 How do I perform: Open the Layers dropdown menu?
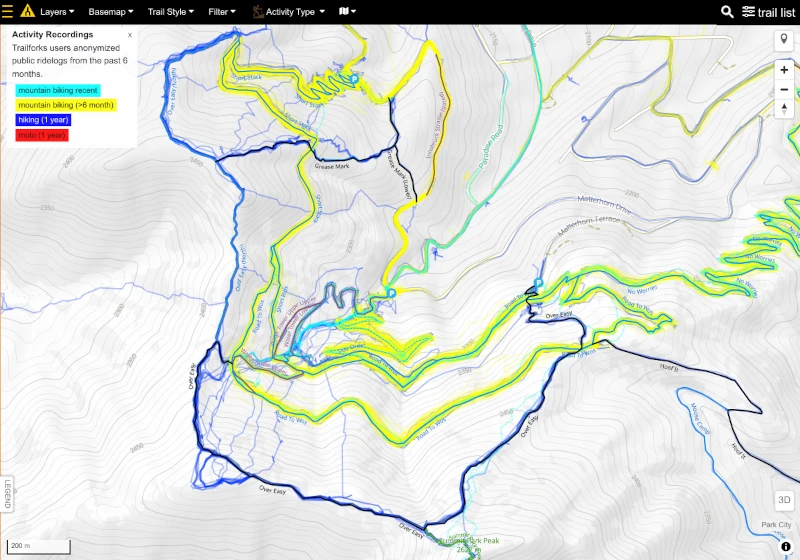click(x=57, y=12)
